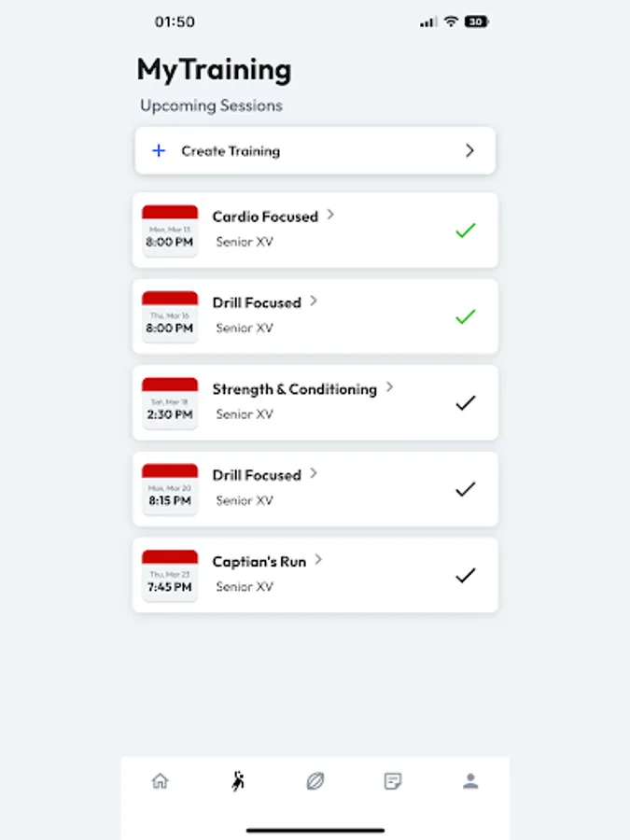
Task: Toggle green checkmark on 8:00 PM Drill Focused
Action: tap(465, 317)
